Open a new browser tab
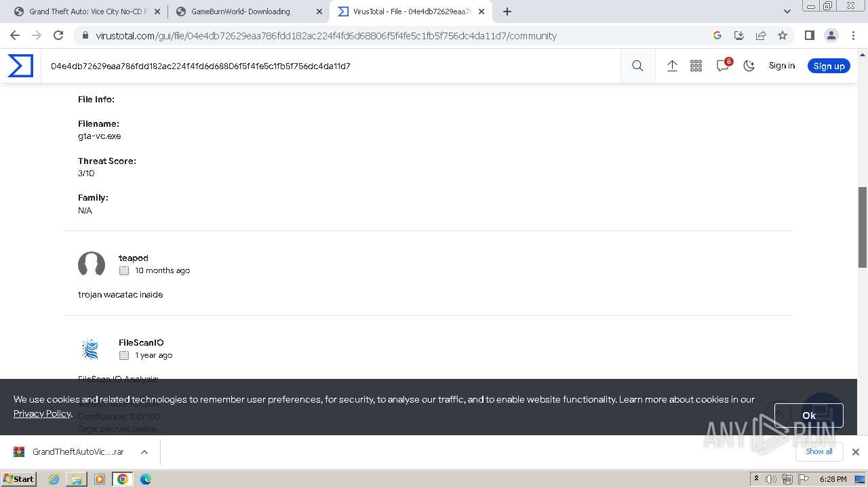This screenshot has height=488, width=868. pos(507,12)
